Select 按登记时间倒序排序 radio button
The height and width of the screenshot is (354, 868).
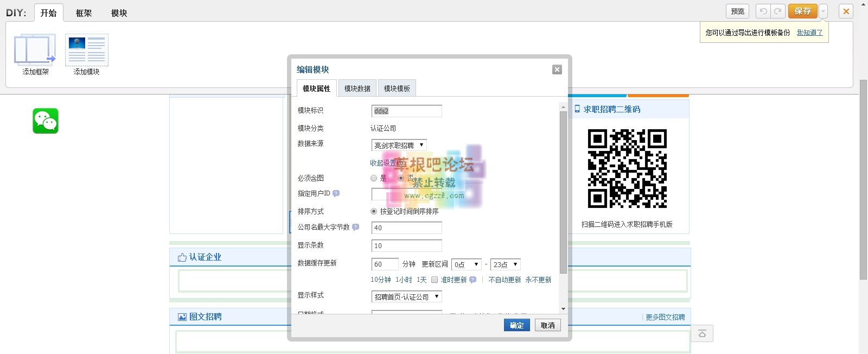(x=374, y=211)
